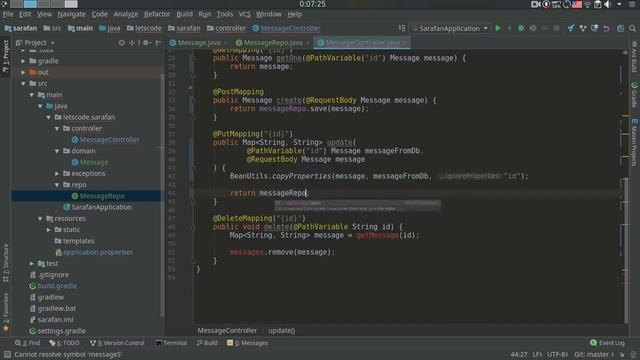
Task: Open the Messages tool window
Action: (x=247, y=343)
